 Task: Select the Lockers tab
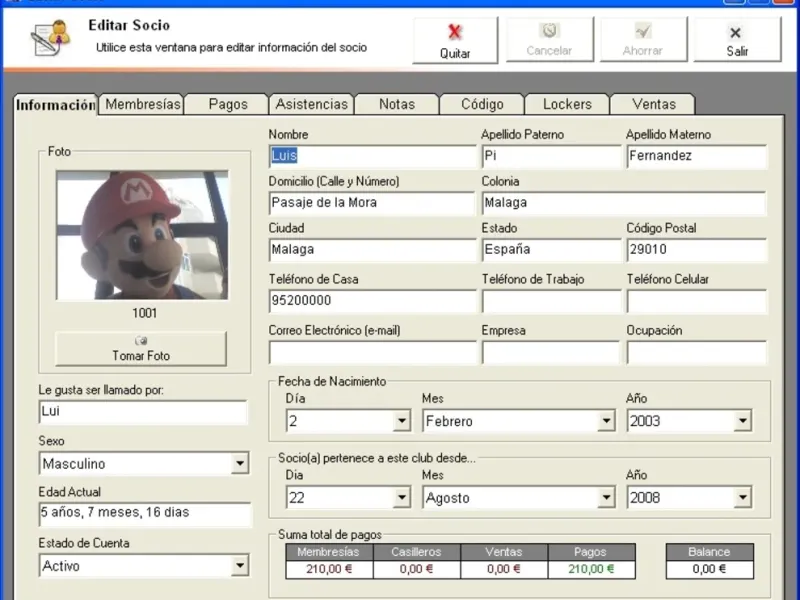point(567,104)
